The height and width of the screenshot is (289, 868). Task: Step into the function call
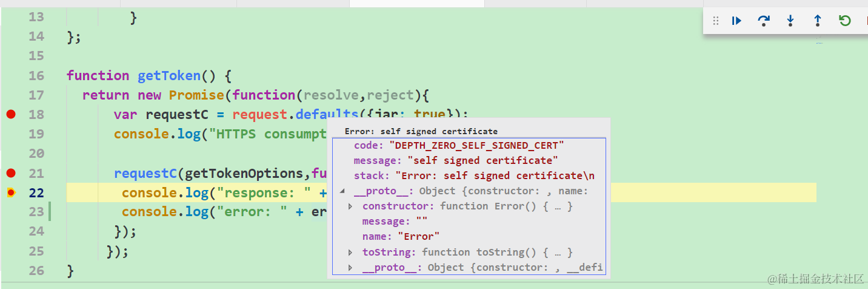tap(790, 21)
